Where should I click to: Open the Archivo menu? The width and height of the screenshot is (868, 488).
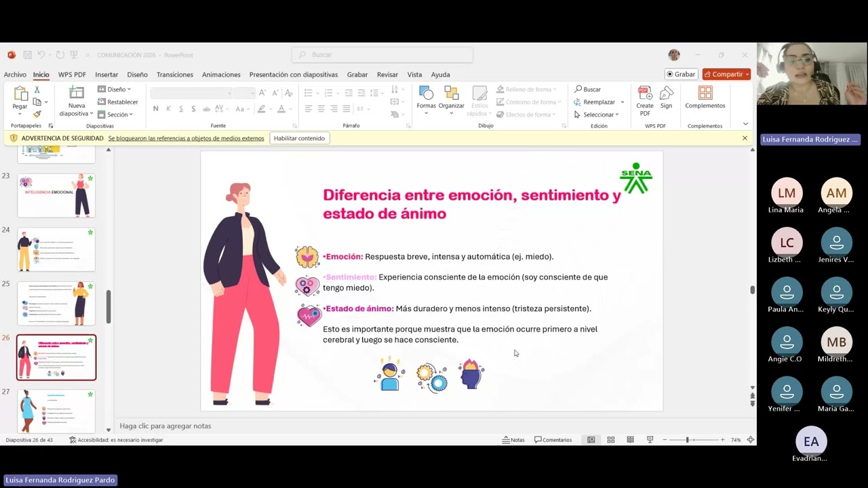pyautogui.click(x=15, y=75)
